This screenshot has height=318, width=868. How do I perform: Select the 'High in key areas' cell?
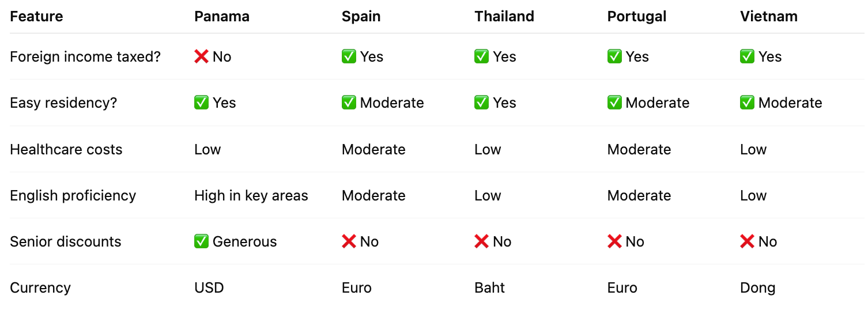pos(251,195)
